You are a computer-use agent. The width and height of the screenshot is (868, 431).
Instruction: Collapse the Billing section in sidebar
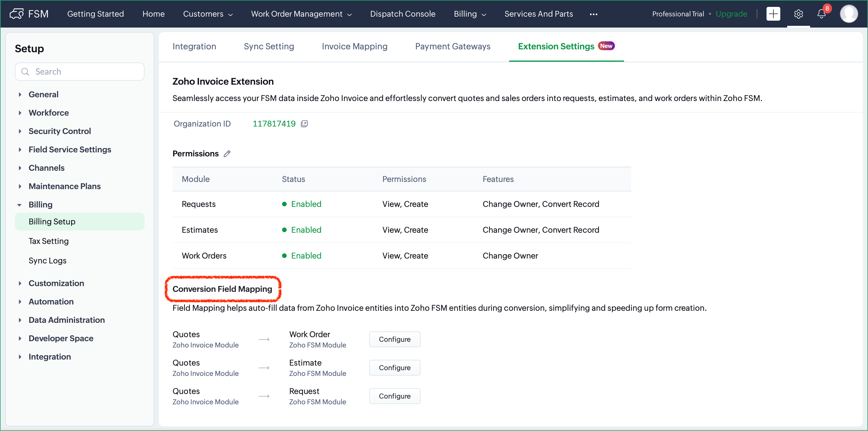[x=19, y=205]
